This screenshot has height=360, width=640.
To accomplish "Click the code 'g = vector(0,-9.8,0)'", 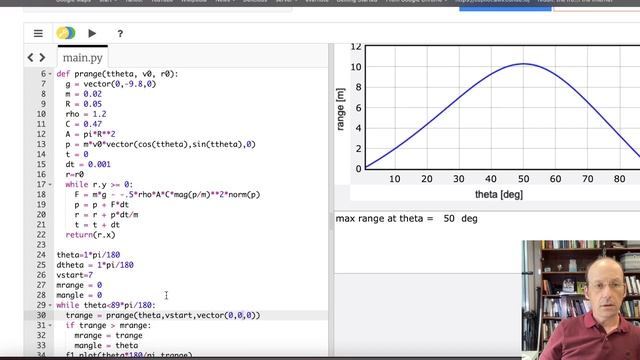I will pyautogui.click(x=111, y=84).
